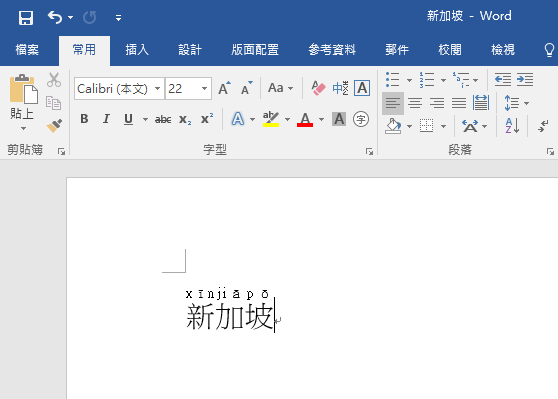This screenshot has height=399, width=558.
Task: Center align the text
Action: [415, 103]
